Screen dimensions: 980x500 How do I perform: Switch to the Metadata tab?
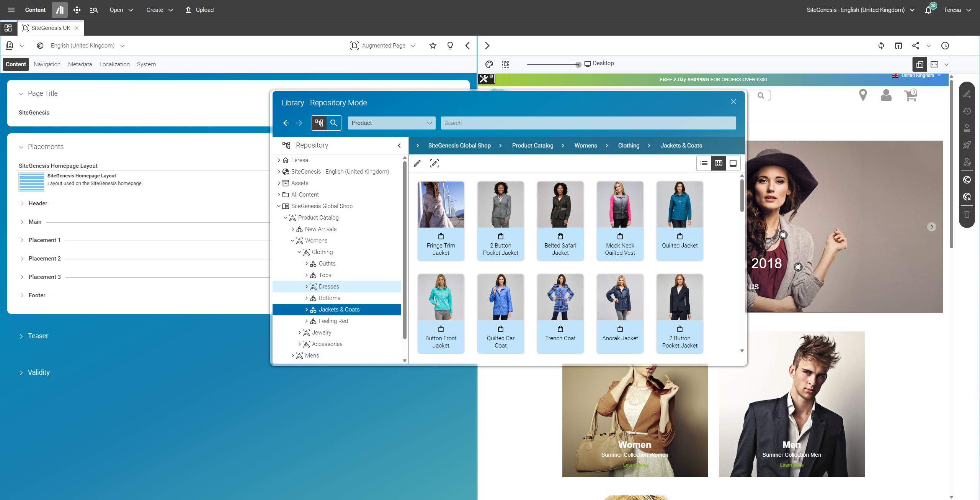(x=80, y=64)
